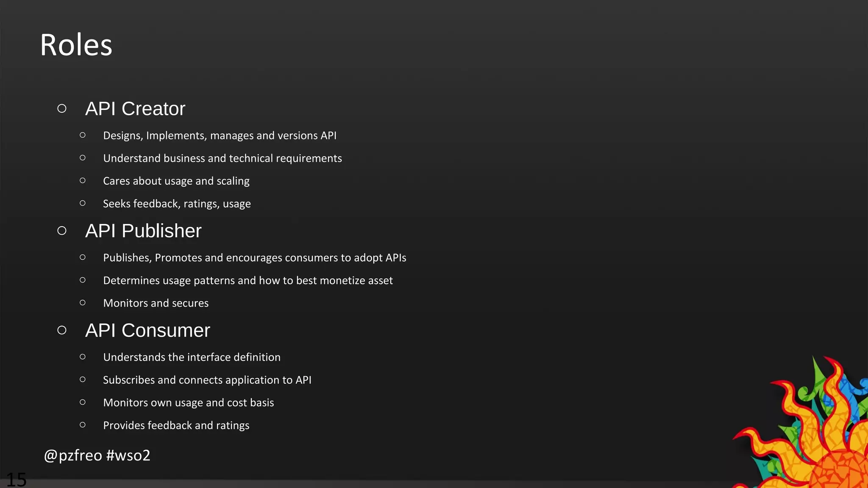Click 'Publishes, Promotes and encourages consumers' line
The image size is (868, 488).
pos(254,258)
